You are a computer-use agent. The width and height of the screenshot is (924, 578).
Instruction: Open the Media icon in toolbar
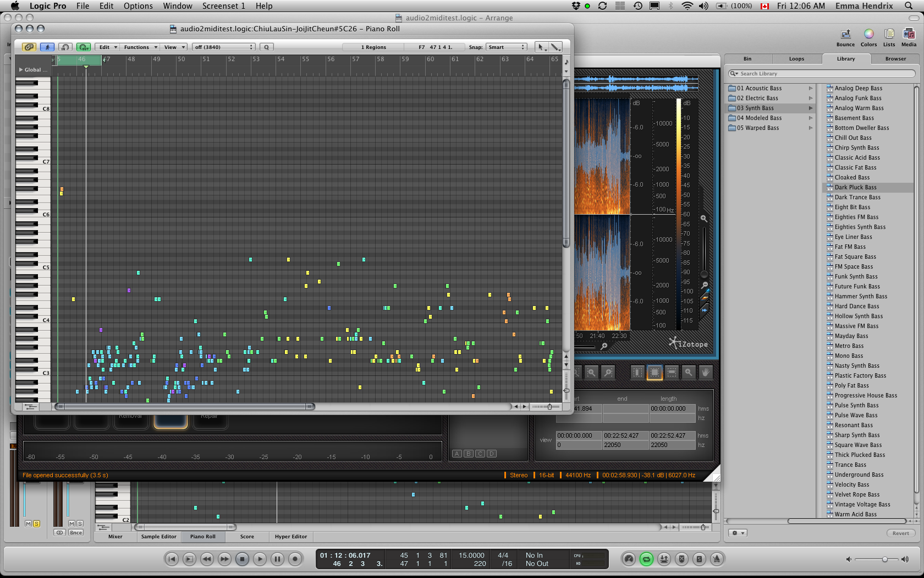pos(909,37)
